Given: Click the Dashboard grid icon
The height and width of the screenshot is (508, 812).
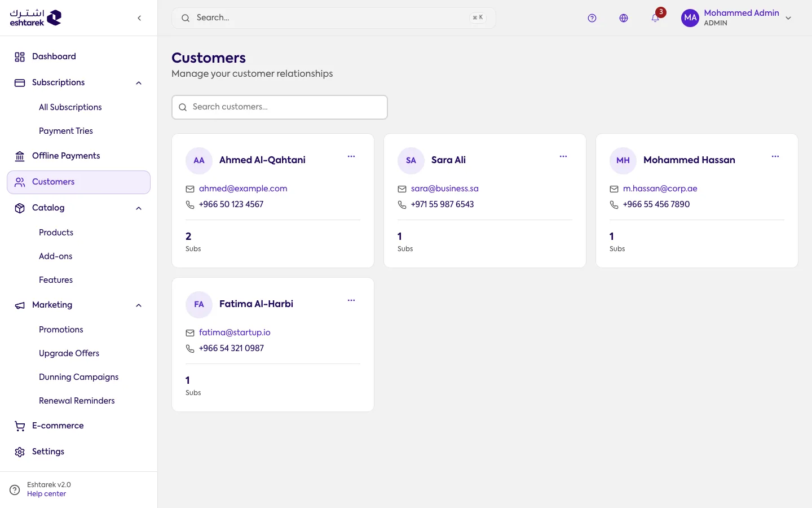Looking at the screenshot, I should (20, 57).
